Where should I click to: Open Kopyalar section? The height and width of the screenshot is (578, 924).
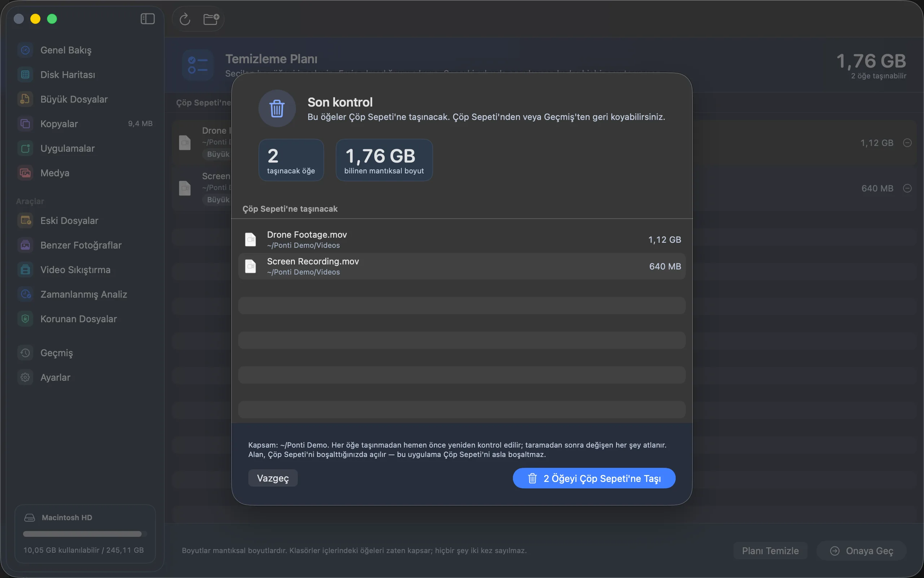tap(85, 124)
